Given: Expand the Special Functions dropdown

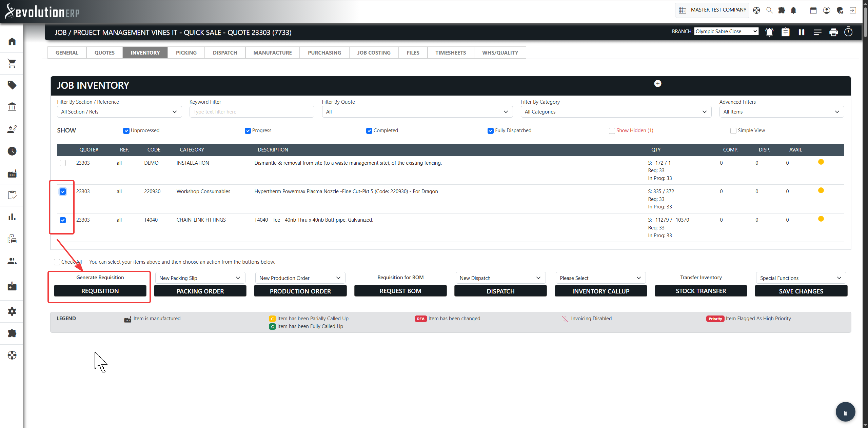Looking at the screenshot, I should (x=801, y=278).
